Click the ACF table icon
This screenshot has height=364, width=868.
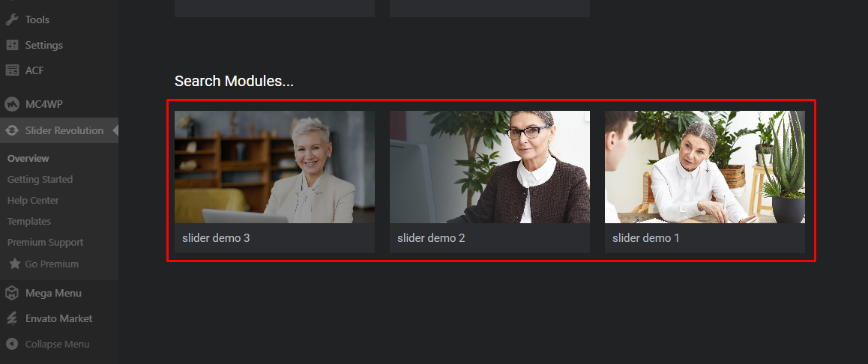tap(12, 70)
